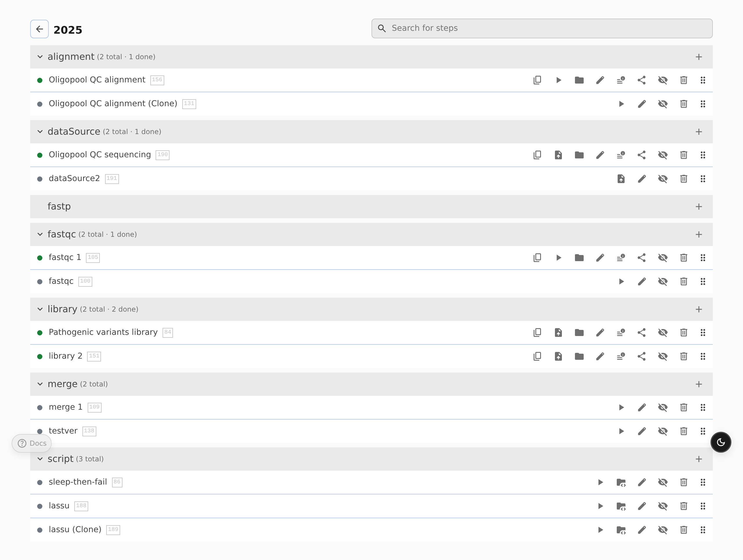This screenshot has height=560, width=743.
Task: Toggle visibility of lassu (Clone)
Action: [x=663, y=530]
